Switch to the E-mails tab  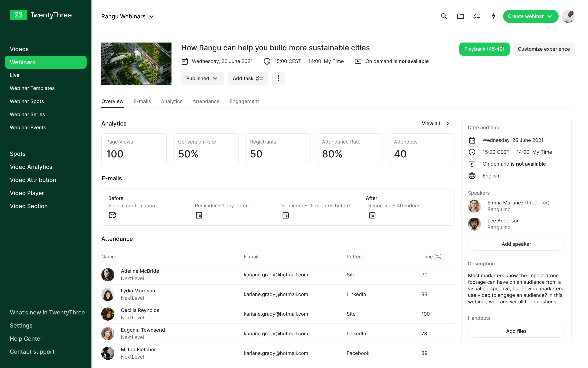pyautogui.click(x=142, y=101)
